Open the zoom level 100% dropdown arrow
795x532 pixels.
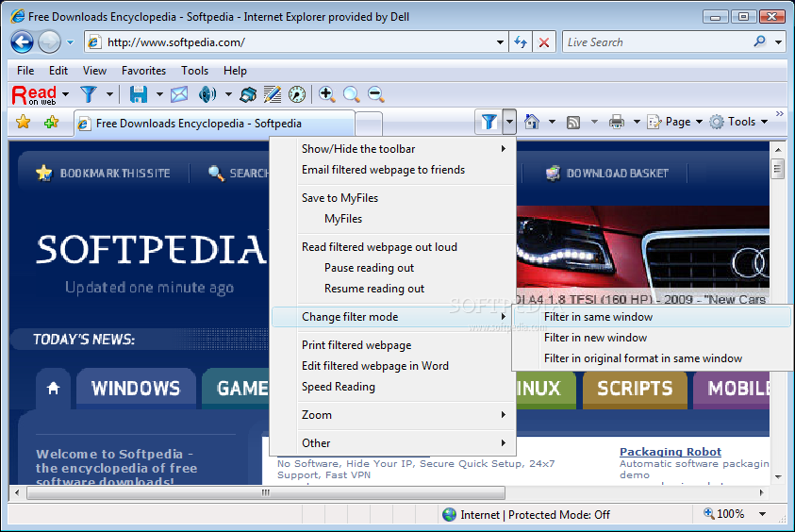point(762,514)
